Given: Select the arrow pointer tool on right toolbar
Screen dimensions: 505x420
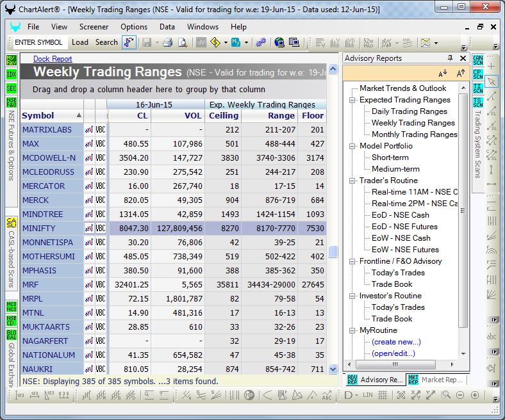Looking at the screenshot, I should coord(492,81).
